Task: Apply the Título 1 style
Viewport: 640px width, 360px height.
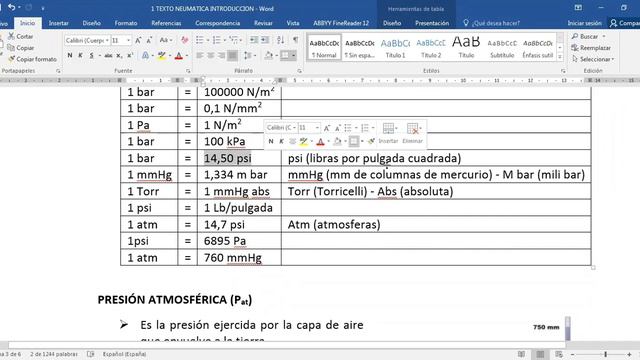Action: coord(395,48)
